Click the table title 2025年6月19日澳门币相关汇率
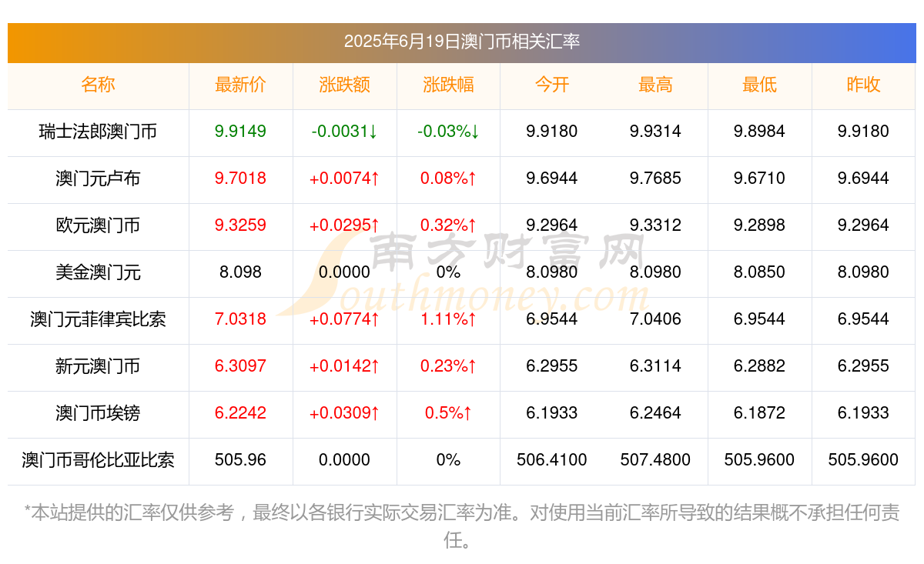Viewport: 924px width, 564px height. tap(461, 42)
